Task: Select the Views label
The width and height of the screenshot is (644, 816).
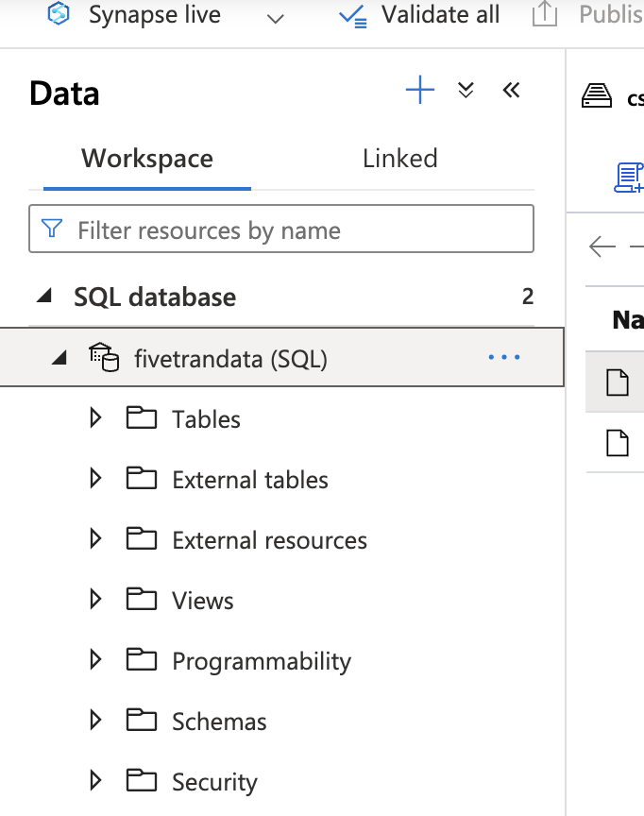Action: click(203, 601)
